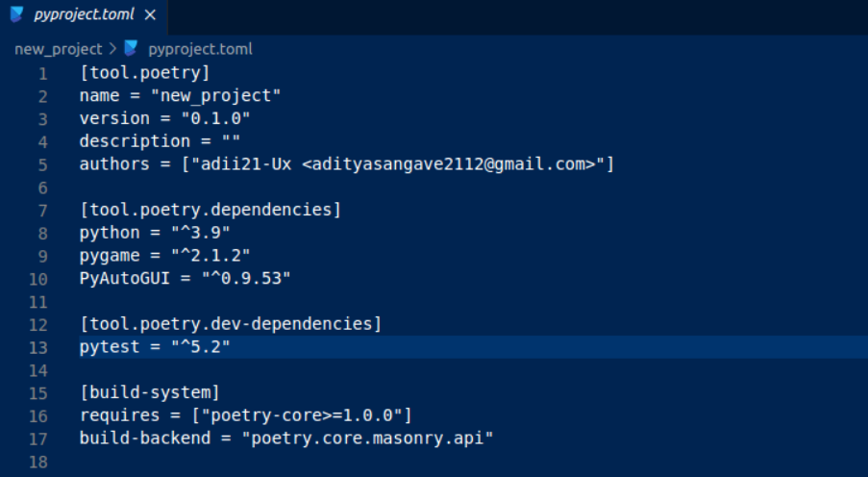This screenshot has height=477, width=868.
Task: Click the PyAutoGUI version string
Action: [x=246, y=278]
